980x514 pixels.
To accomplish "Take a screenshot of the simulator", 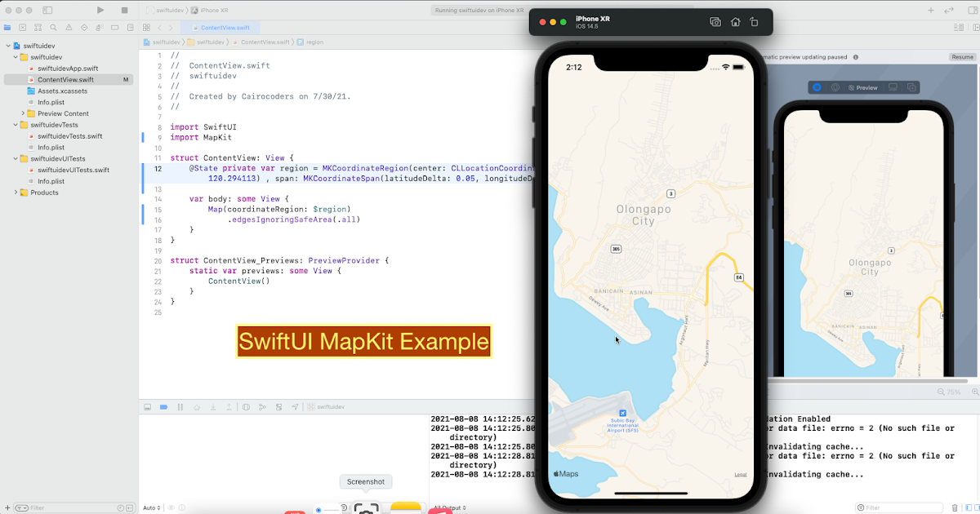I will [715, 22].
